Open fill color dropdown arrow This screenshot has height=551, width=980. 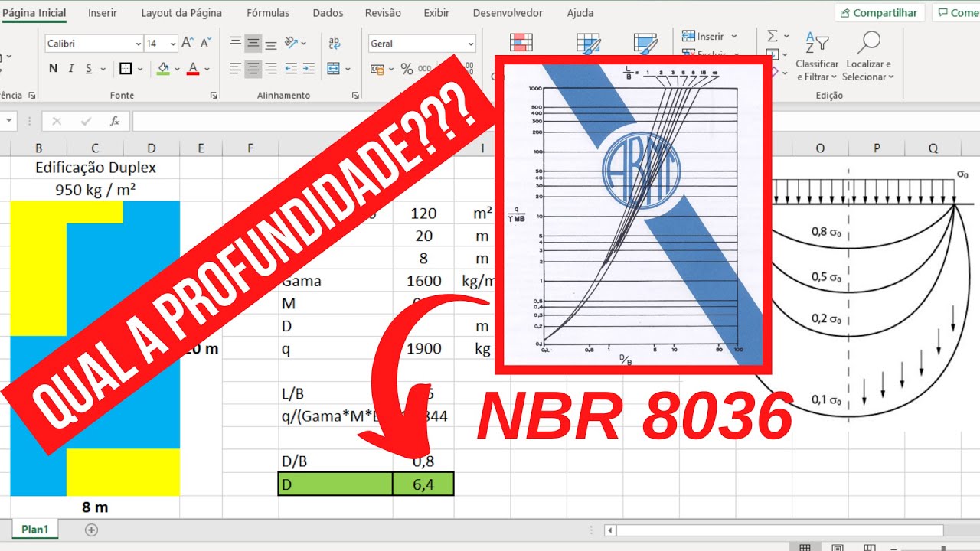pos(178,69)
